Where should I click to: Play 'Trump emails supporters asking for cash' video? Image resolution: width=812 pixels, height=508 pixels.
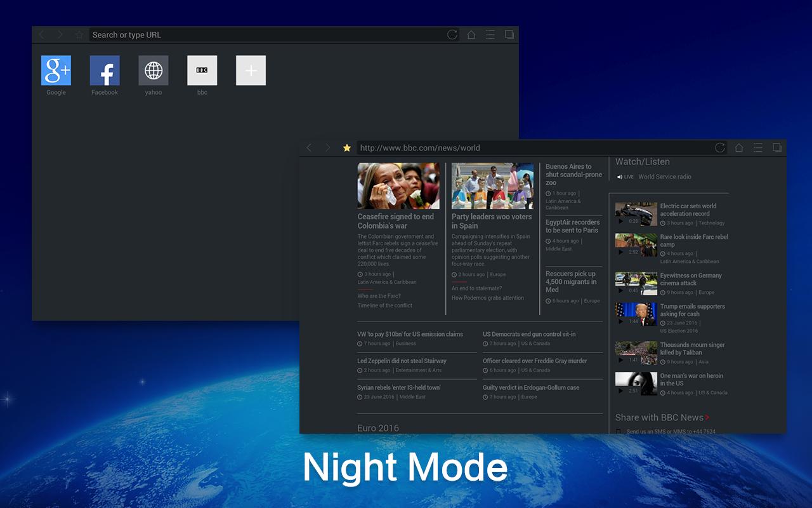coord(636,314)
